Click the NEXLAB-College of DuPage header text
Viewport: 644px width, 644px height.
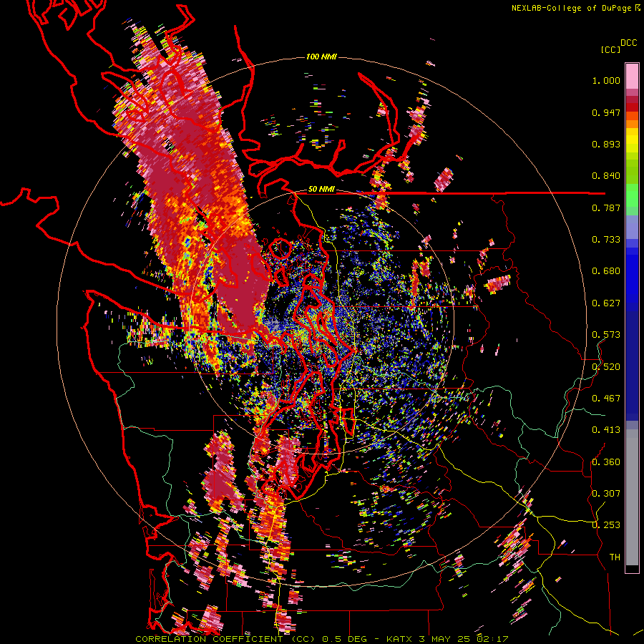572,8
